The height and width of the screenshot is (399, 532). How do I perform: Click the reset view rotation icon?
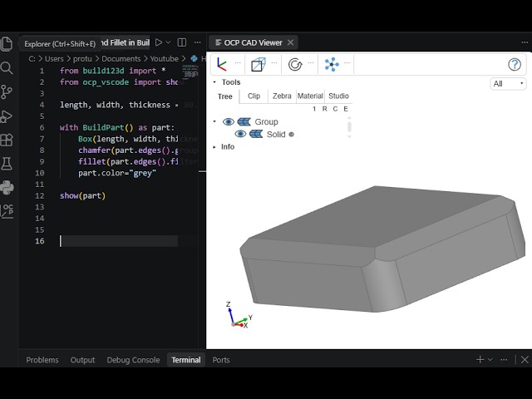[x=295, y=64]
